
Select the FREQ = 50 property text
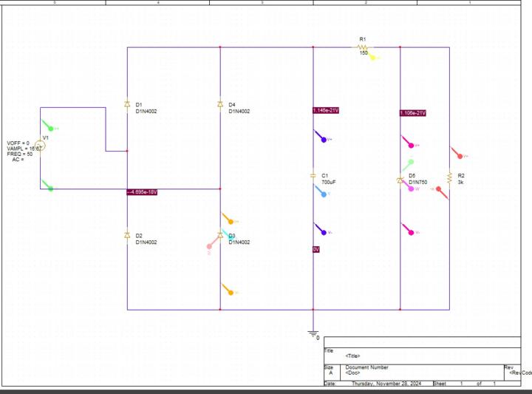pos(20,154)
